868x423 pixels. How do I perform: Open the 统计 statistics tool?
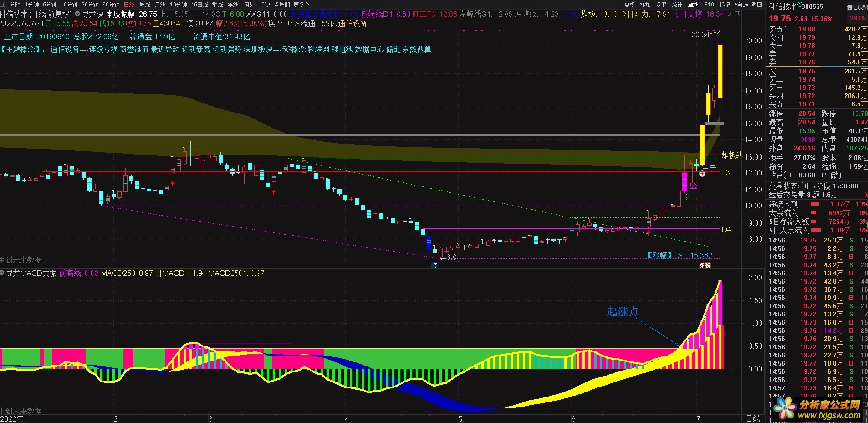[x=677, y=5]
